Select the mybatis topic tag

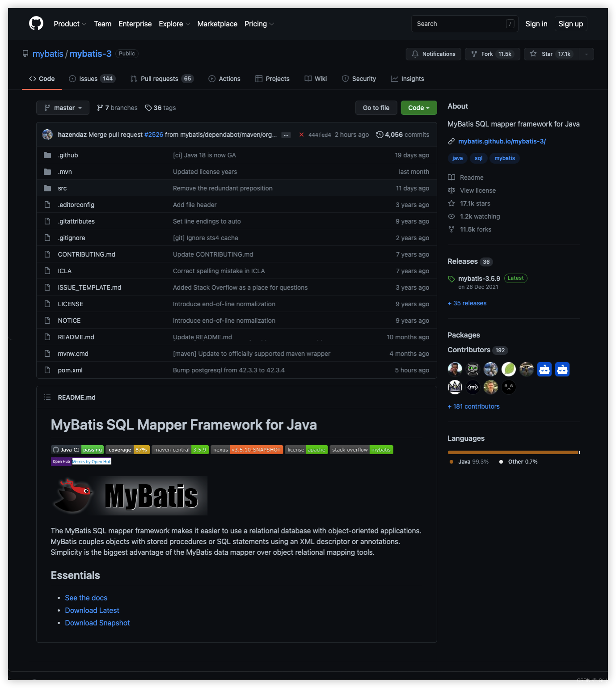pyautogui.click(x=504, y=158)
